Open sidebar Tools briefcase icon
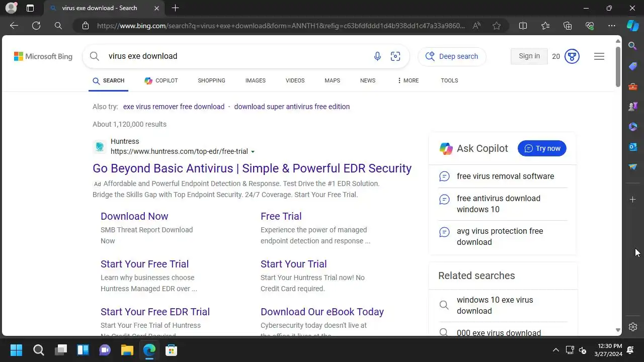The width and height of the screenshot is (644, 362). point(633,86)
